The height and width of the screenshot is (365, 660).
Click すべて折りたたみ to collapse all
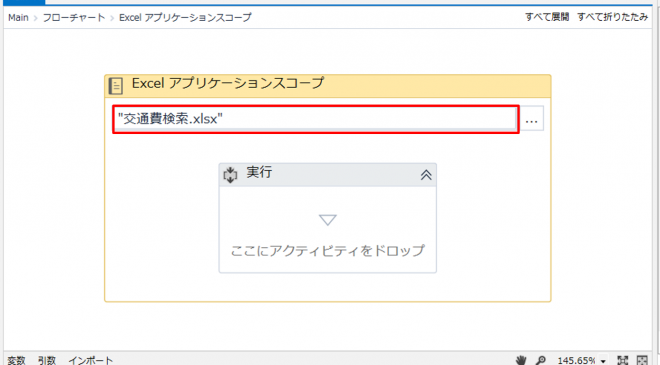(612, 17)
